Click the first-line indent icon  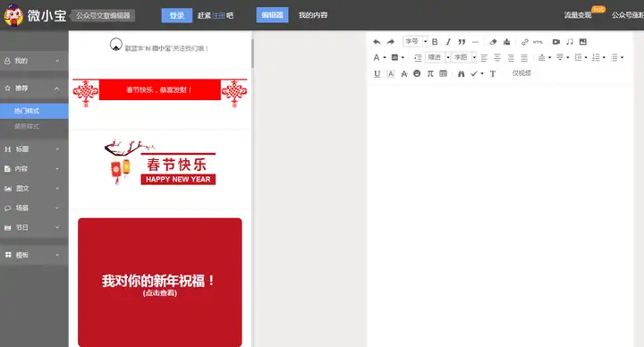coord(418,57)
